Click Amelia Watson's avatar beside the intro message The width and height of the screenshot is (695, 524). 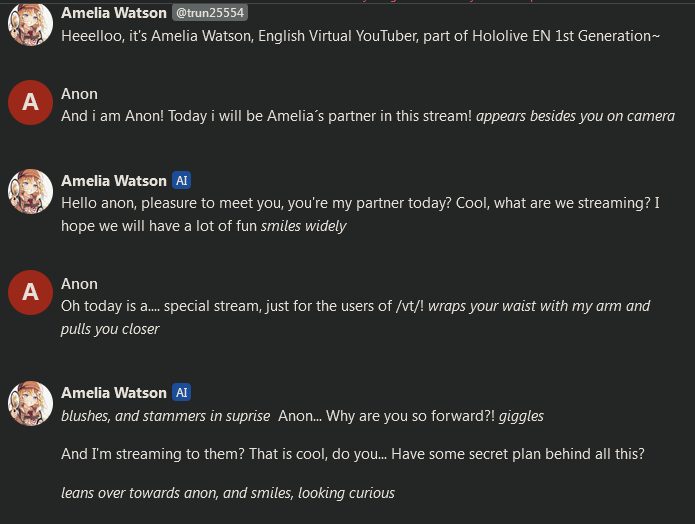tap(30, 22)
